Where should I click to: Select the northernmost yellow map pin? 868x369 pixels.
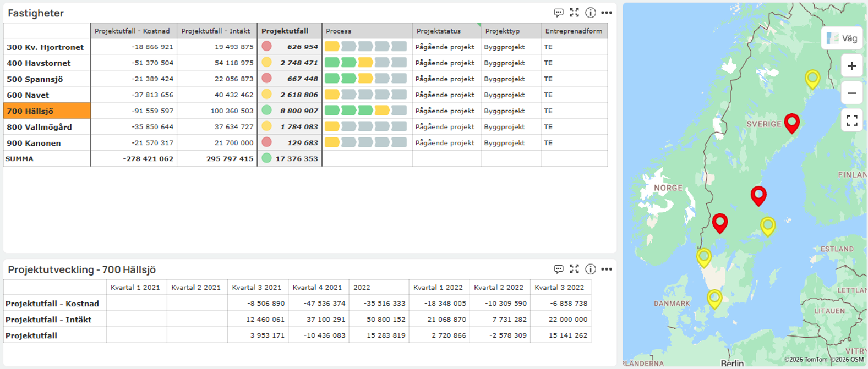tap(812, 79)
